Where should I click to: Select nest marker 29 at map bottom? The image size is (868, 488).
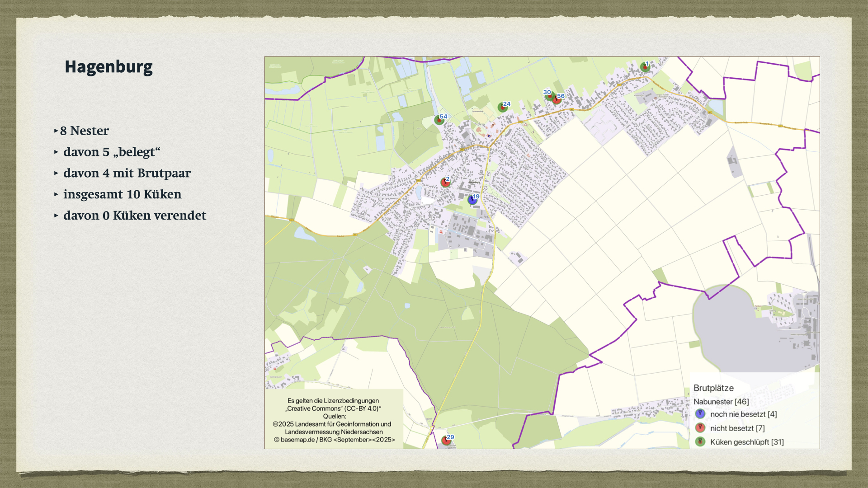coord(446,440)
